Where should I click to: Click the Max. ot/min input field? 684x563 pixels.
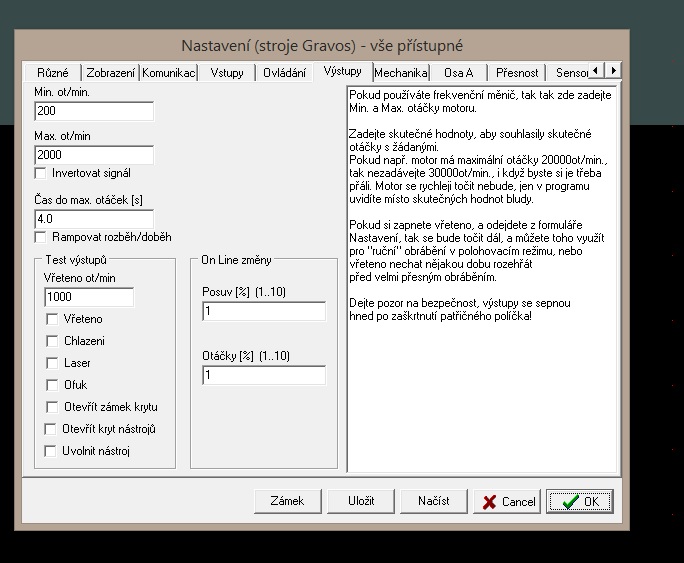pyautogui.click(x=93, y=155)
